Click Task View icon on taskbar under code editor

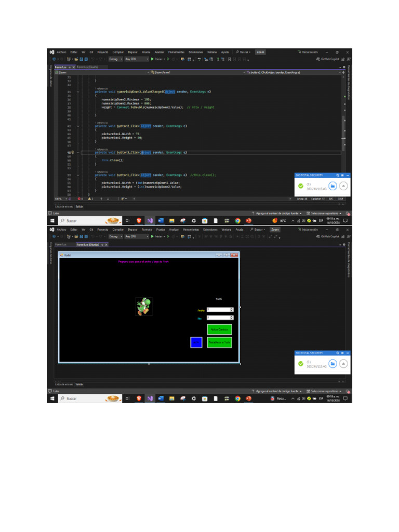coord(128,221)
